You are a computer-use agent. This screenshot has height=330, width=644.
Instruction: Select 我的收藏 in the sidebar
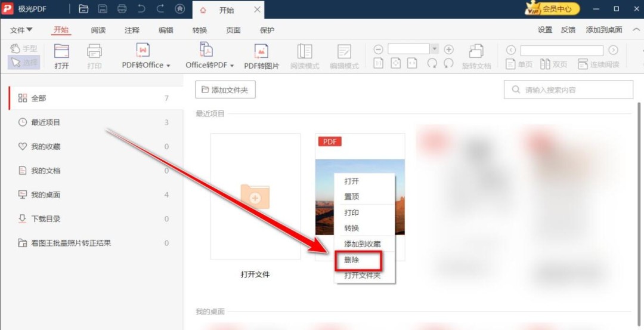pyautogui.click(x=95, y=146)
